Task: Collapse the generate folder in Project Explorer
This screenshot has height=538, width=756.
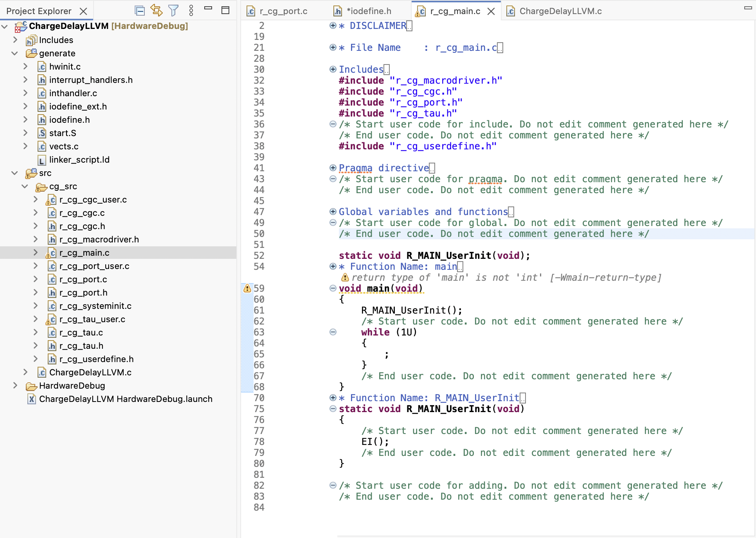Action: pos(14,54)
